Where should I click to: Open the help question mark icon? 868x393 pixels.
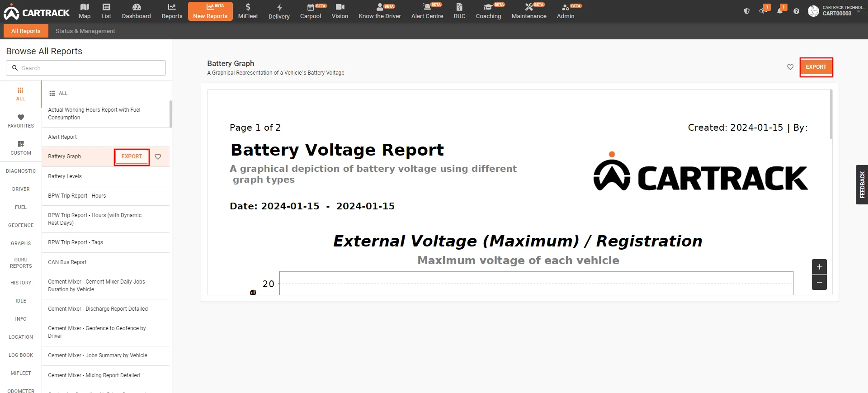[x=796, y=11]
